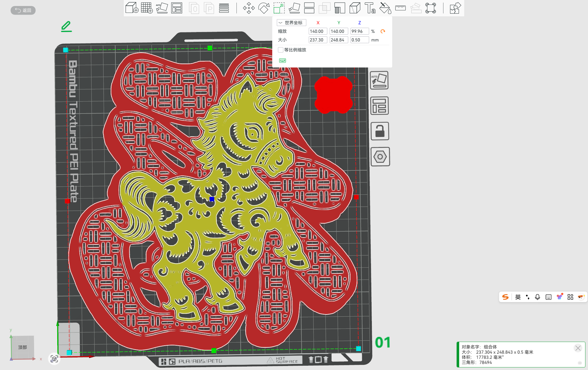Click the puzzle piece export icon

[455, 8]
